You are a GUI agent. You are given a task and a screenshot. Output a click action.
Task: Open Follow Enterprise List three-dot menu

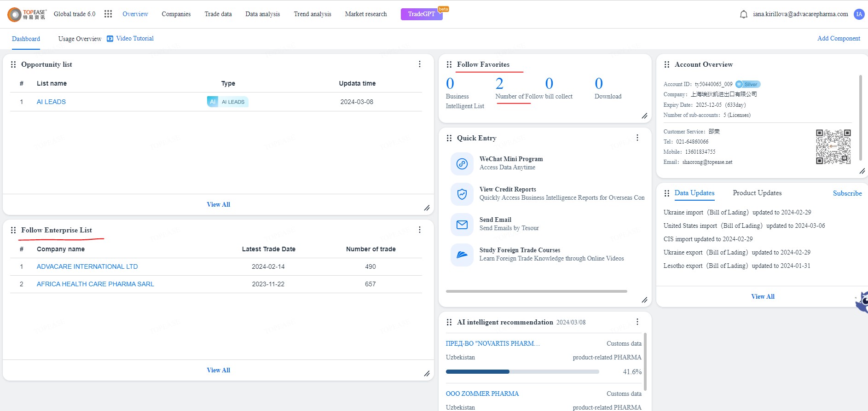tap(420, 230)
